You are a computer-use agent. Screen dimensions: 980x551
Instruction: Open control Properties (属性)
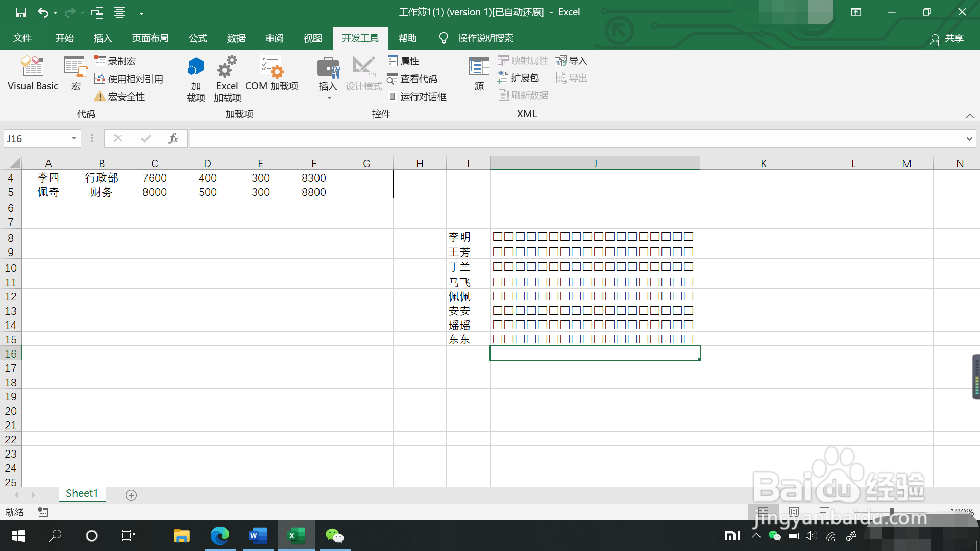pyautogui.click(x=404, y=61)
